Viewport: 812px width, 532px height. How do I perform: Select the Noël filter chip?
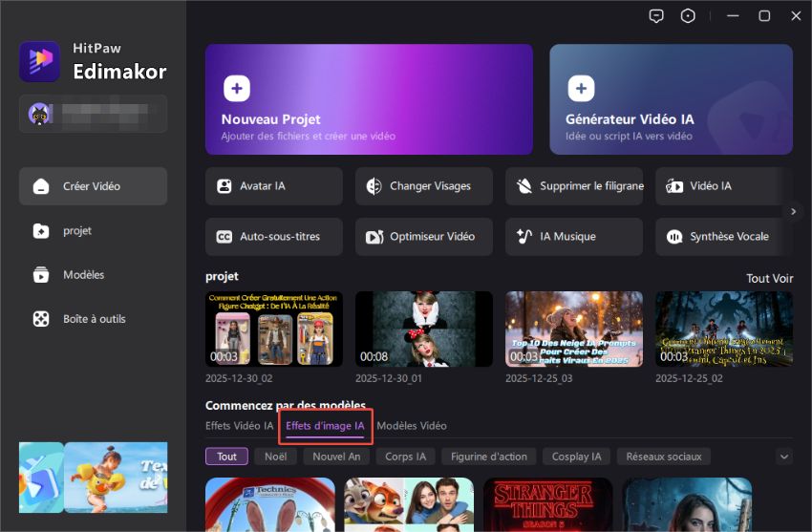tap(276, 457)
